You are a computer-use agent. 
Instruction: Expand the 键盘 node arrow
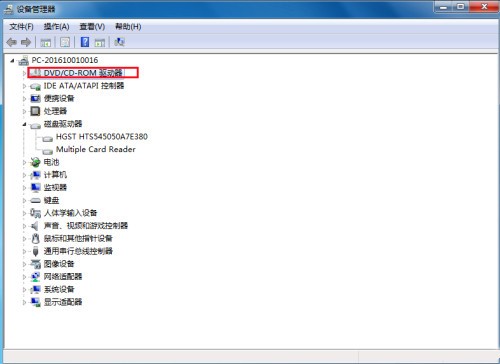(x=24, y=201)
